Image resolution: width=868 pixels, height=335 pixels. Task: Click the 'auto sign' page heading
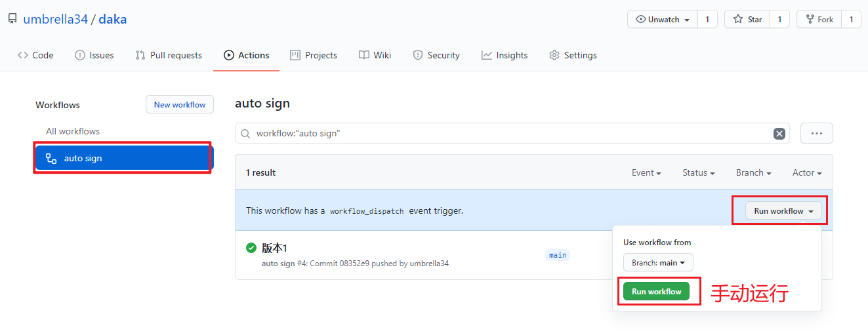[x=262, y=104]
